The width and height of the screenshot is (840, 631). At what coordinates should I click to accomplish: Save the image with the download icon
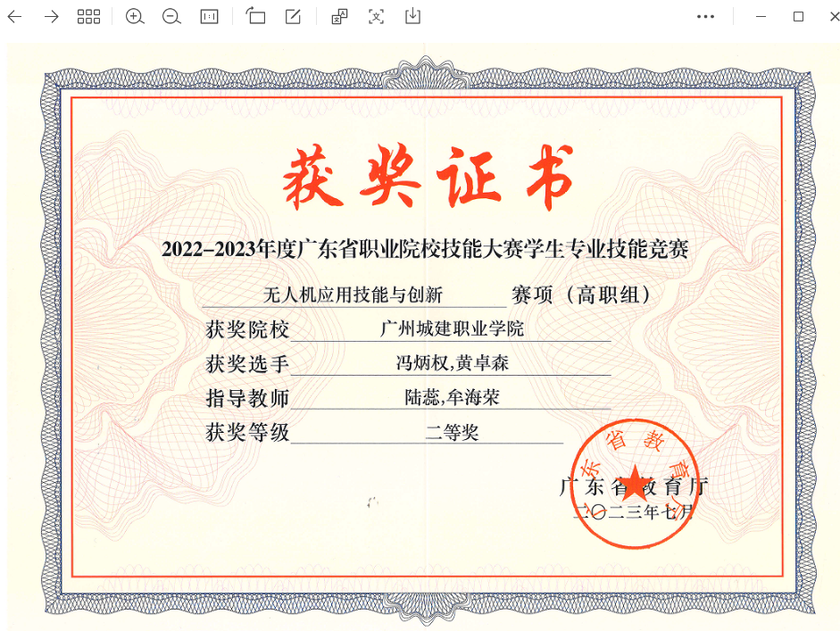(412, 16)
